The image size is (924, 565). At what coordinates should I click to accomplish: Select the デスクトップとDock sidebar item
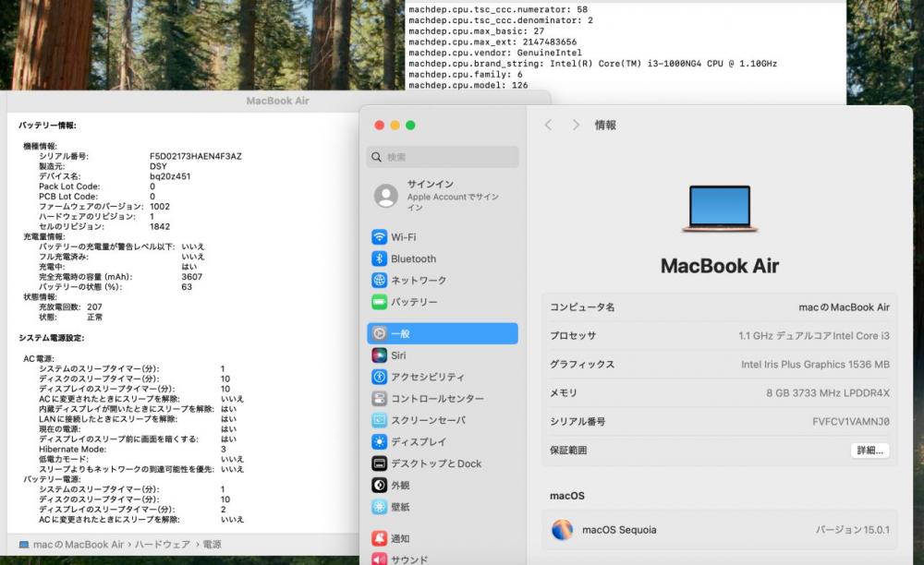(x=443, y=463)
